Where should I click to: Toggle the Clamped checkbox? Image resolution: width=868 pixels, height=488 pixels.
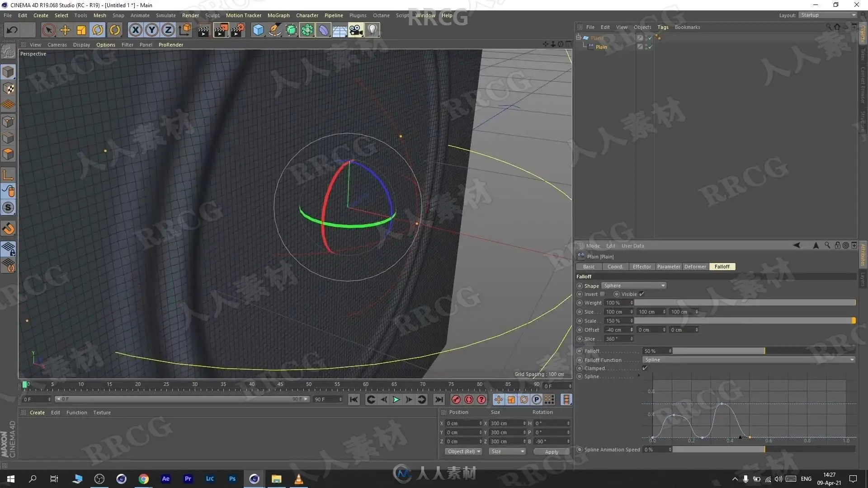pos(645,368)
